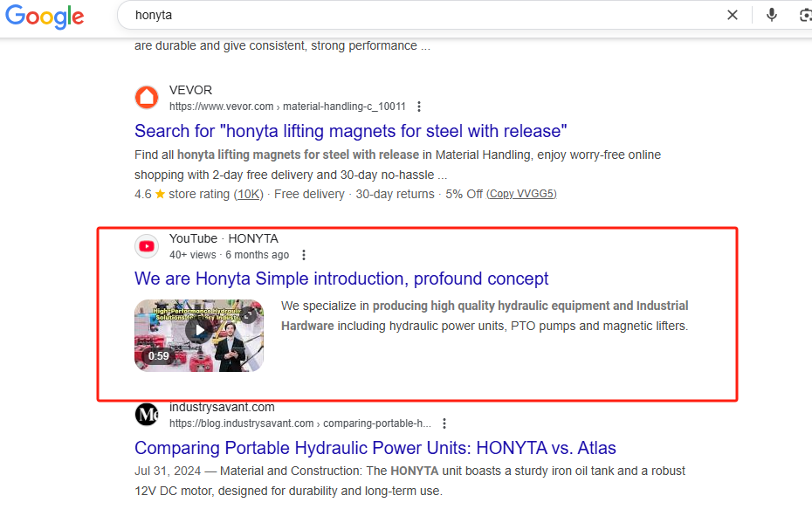This screenshot has width=812, height=523.
Task: Click the Google logo
Action: coord(45,16)
